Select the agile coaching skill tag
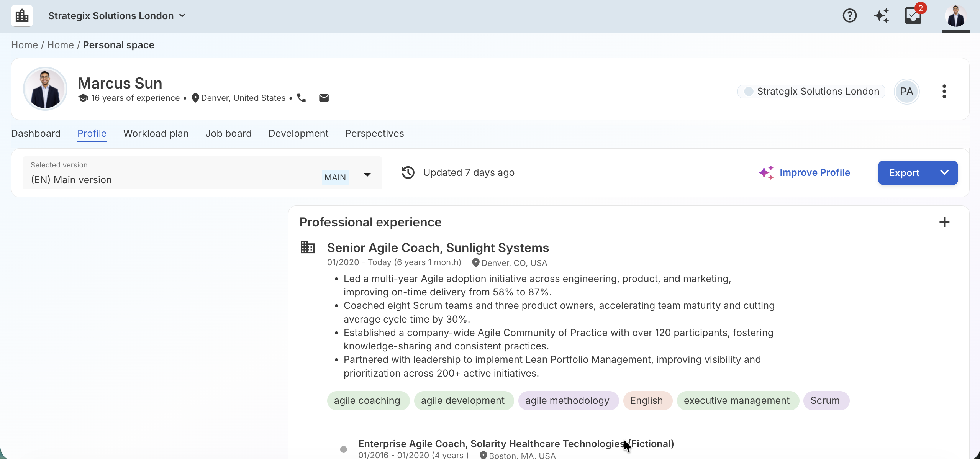The width and height of the screenshot is (980, 459). point(367,401)
